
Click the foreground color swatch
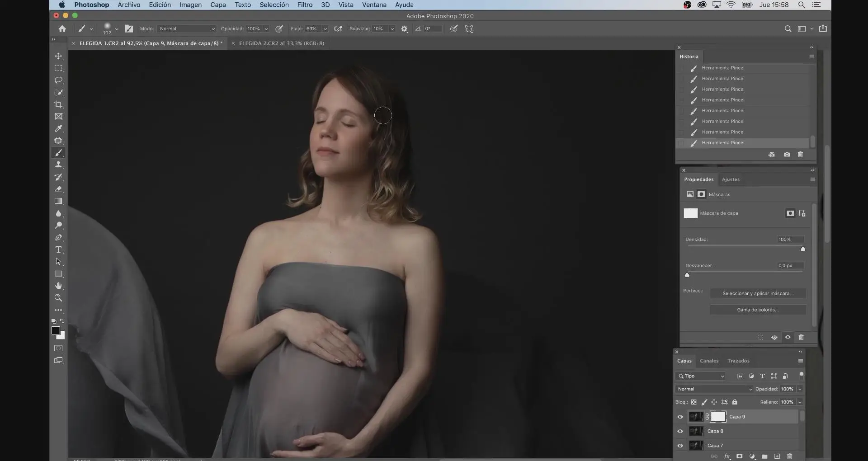(x=56, y=331)
